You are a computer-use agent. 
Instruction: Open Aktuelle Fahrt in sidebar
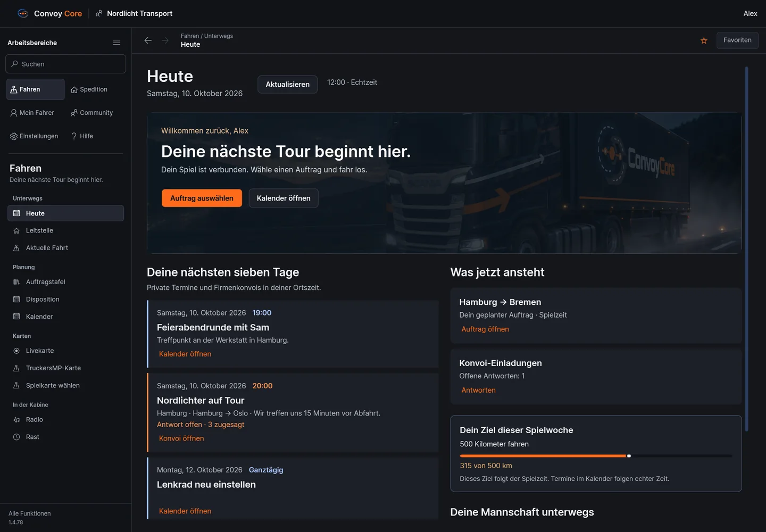coord(65,248)
